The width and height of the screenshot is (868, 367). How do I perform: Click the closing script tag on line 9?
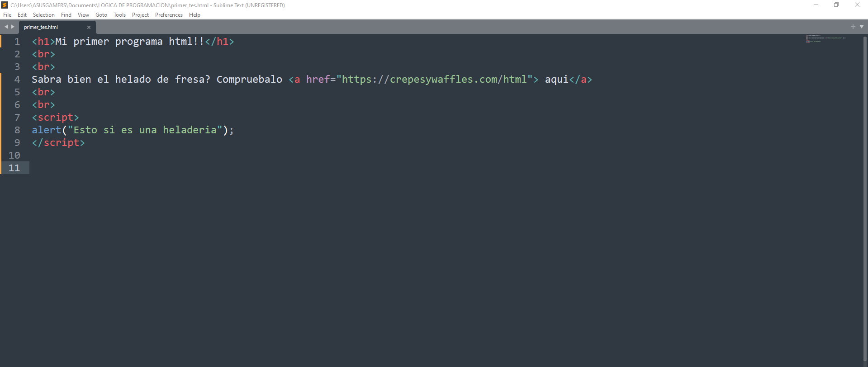(x=58, y=143)
